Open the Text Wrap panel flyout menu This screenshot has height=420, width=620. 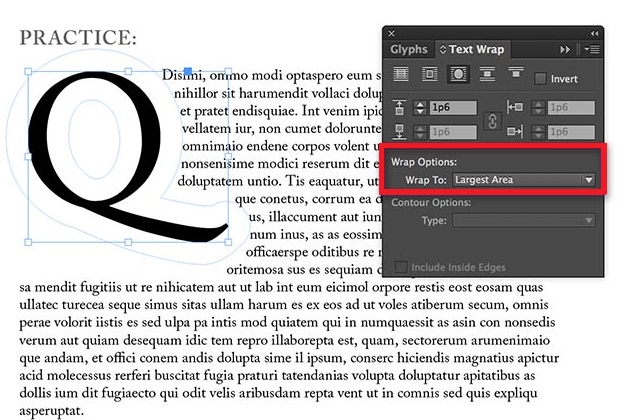click(591, 49)
